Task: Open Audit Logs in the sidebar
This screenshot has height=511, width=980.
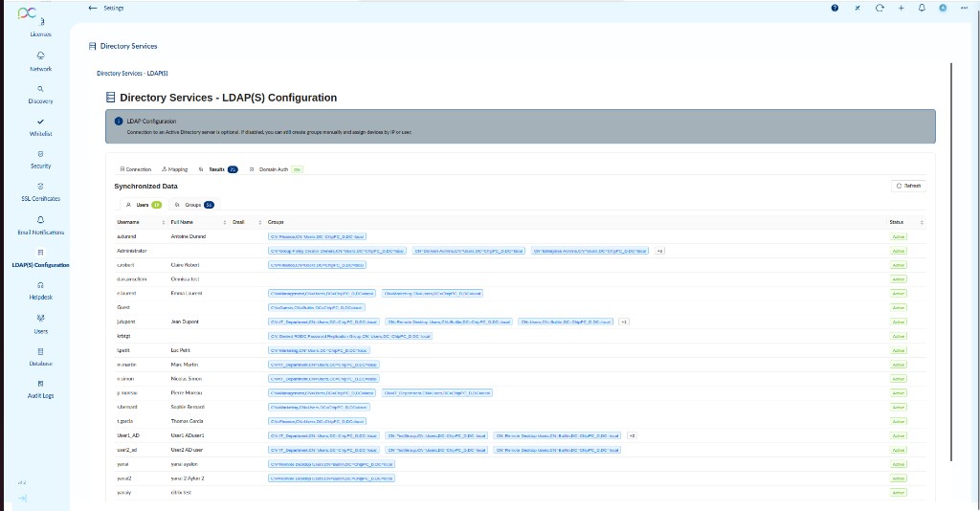Action: point(40,389)
